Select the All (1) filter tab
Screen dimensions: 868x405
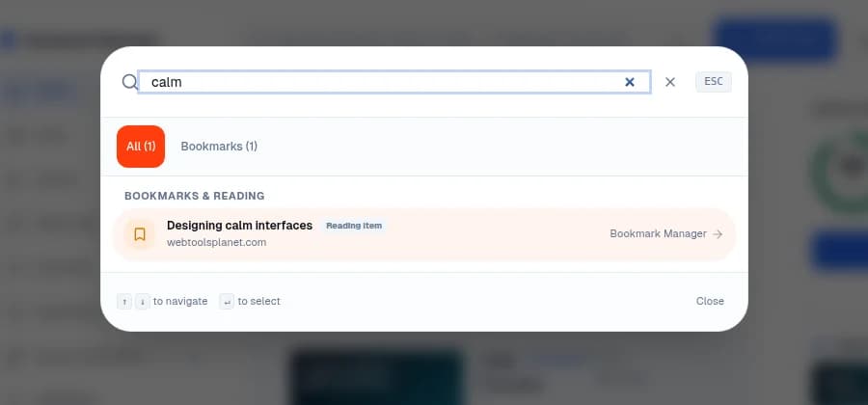click(x=141, y=146)
